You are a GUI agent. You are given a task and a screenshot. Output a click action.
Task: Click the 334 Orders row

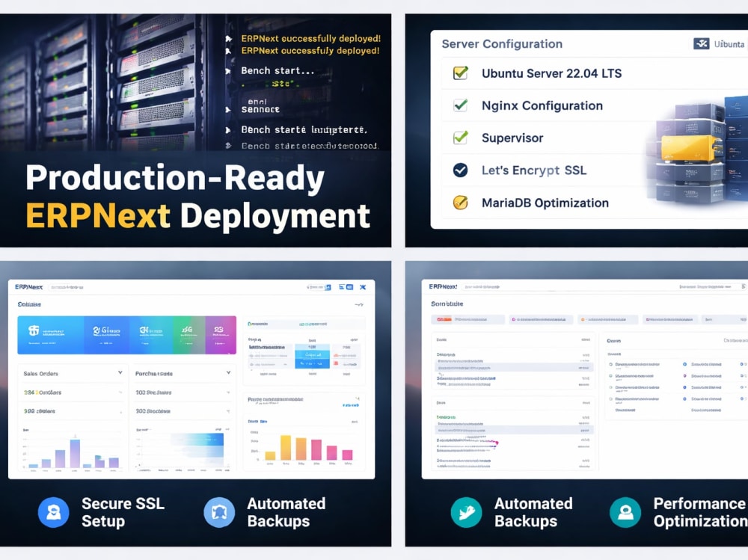point(73,392)
